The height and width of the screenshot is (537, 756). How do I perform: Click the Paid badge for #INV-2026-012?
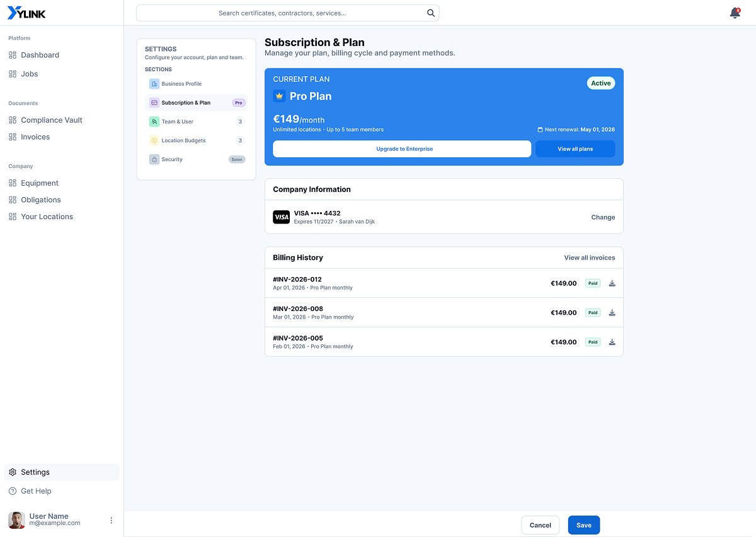click(x=593, y=283)
